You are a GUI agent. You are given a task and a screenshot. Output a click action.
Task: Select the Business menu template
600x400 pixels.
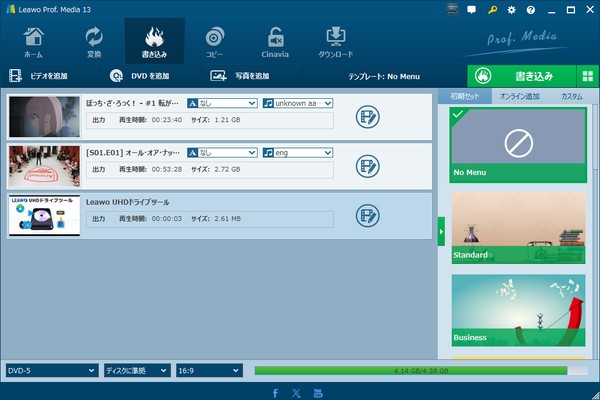pyautogui.click(x=518, y=310)
